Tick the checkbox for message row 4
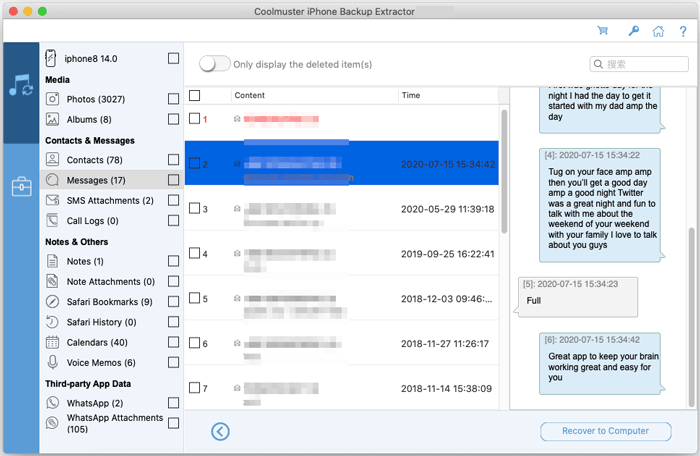 pos(194,253)
